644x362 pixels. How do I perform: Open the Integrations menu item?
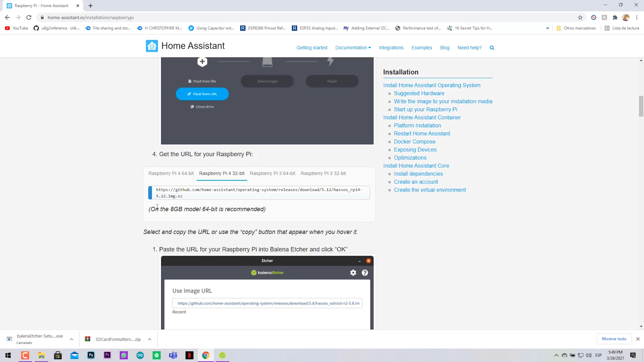(x=391, y=48)
